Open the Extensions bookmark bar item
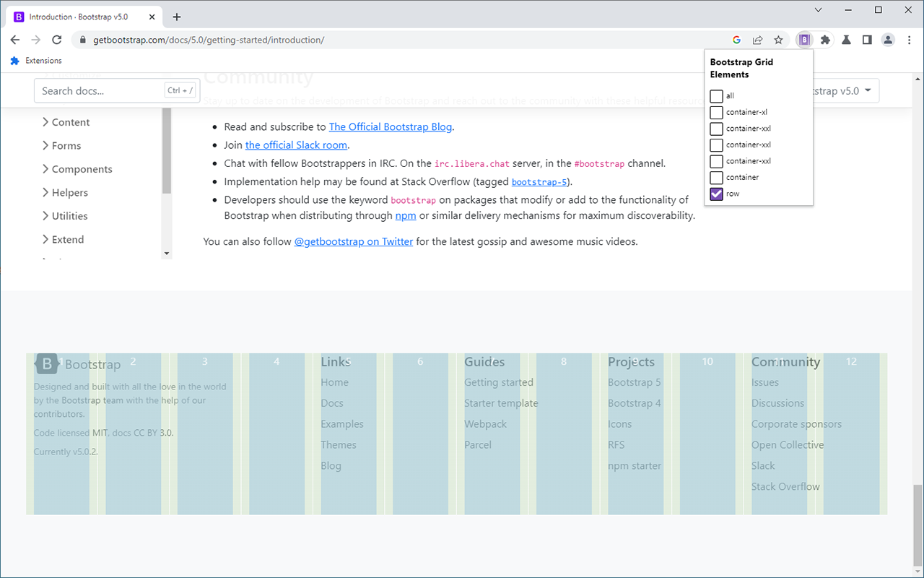Viewport: 924px width, 578px height. pyautogui.click(x=35, y=61)
